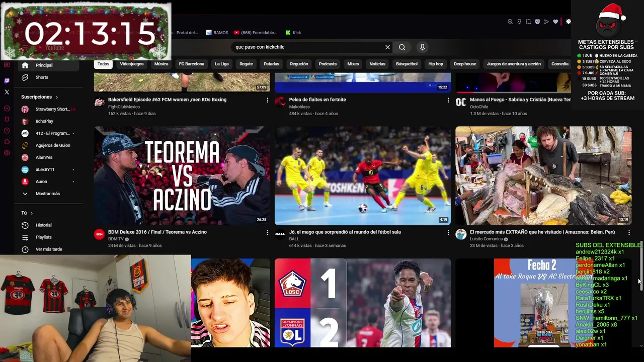
Task: Open X (Twitter) from the Opera sidebar
Action: click(x=7, y=92)
